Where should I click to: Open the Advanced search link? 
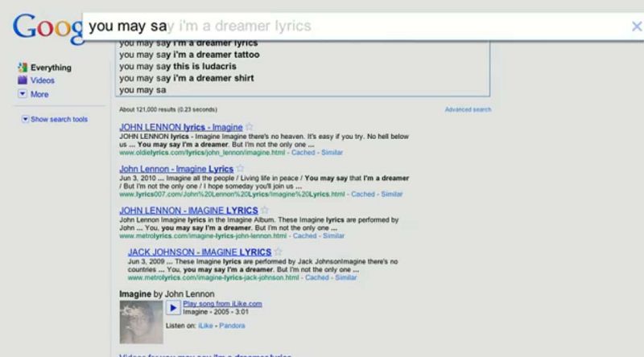[468, 109]
